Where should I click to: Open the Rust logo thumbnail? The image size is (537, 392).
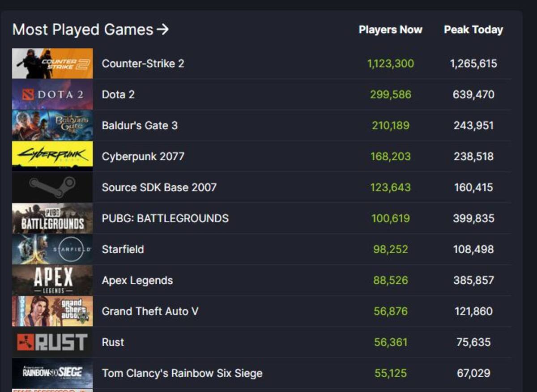(x=52, y=342)
